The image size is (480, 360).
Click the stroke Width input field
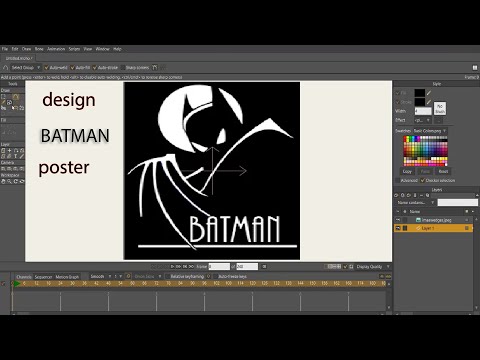tap(423, 111)
